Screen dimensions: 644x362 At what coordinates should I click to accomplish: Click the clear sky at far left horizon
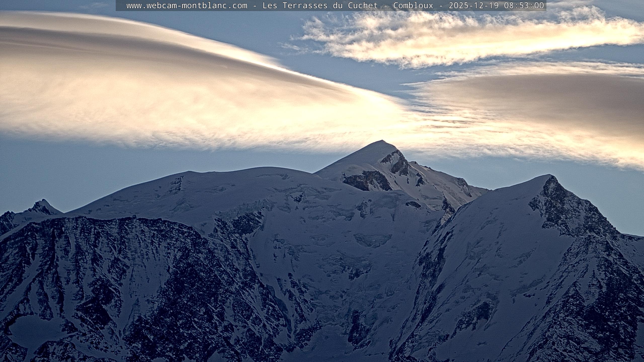tap(25, 176)
